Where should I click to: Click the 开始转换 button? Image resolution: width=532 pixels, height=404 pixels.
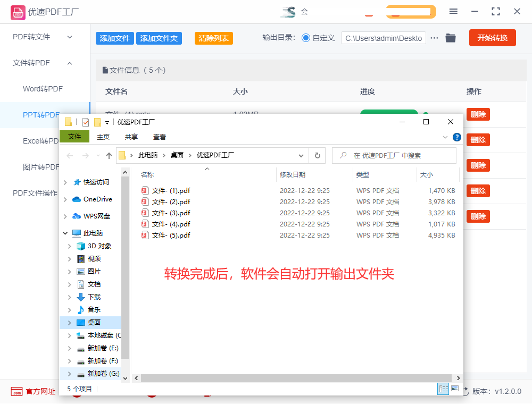click(492, 38)
